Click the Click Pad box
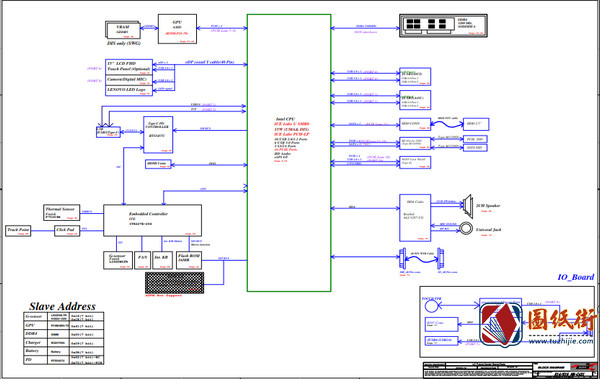Image resolution: width=600 pixels, height=379 pixels. pyautogui.click(x=67, y=231)
